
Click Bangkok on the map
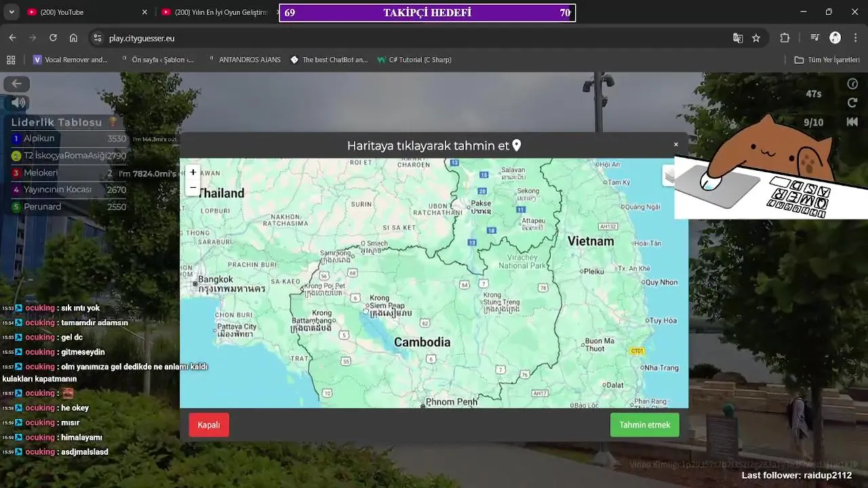tap(216, 279)
